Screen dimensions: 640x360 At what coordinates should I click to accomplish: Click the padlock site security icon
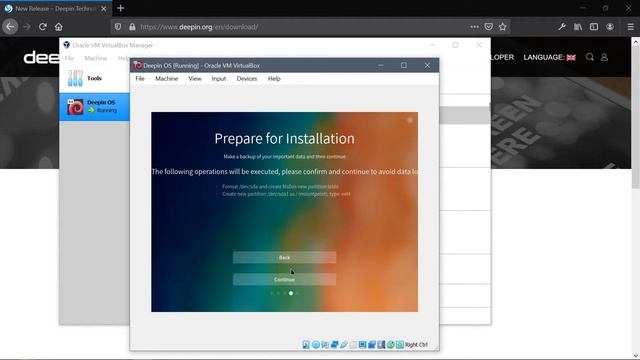click(x=132, y=27)
